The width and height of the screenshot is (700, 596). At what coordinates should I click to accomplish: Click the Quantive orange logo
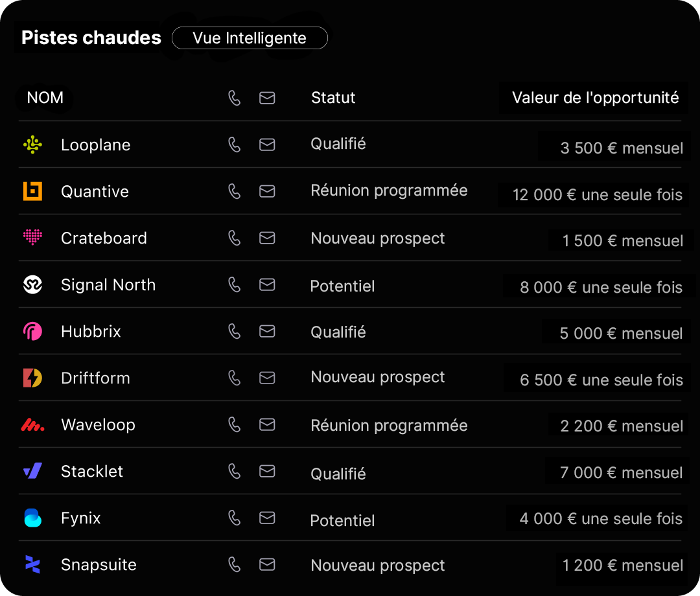pyautogui.click(x=32, y=191)
